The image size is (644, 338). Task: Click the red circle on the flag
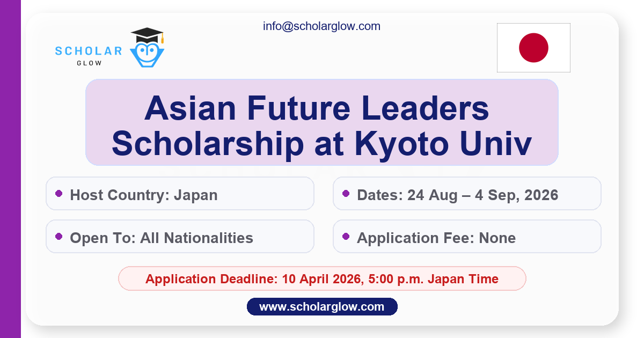point(533,48)
